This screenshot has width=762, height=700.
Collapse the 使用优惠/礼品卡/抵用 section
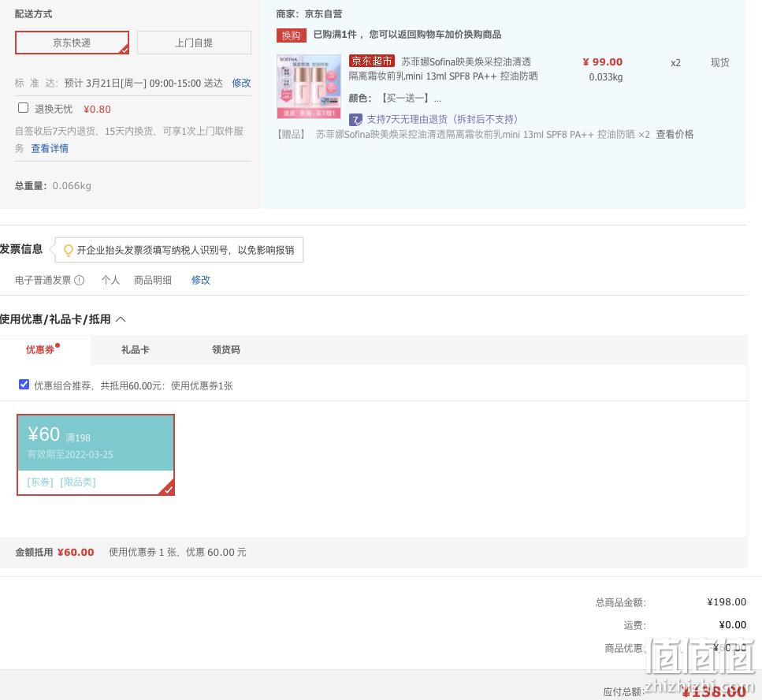(x=121, y=319)
